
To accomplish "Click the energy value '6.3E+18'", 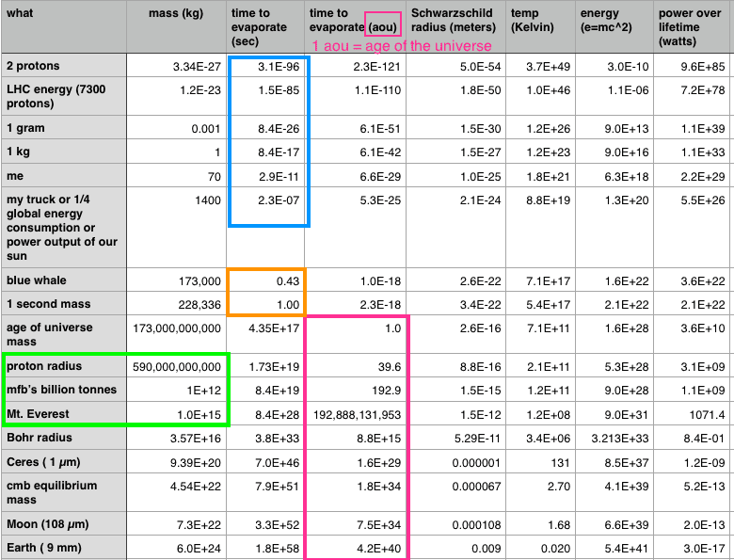I will click(614, 176).
